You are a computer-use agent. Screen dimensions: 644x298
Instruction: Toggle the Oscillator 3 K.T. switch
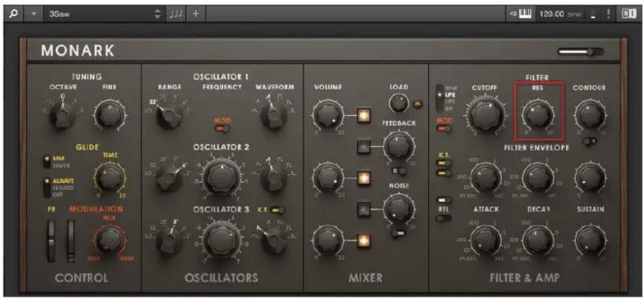[279, 210]
